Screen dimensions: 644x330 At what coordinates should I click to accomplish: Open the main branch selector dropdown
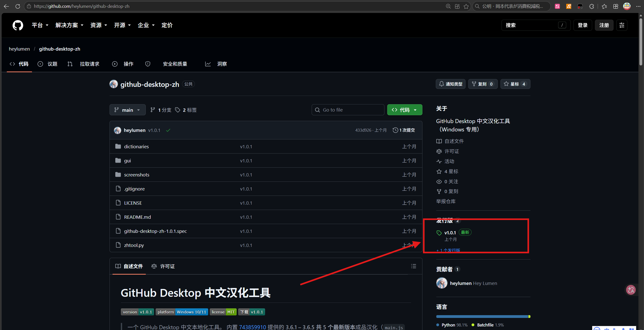click(x=128, y=110)
